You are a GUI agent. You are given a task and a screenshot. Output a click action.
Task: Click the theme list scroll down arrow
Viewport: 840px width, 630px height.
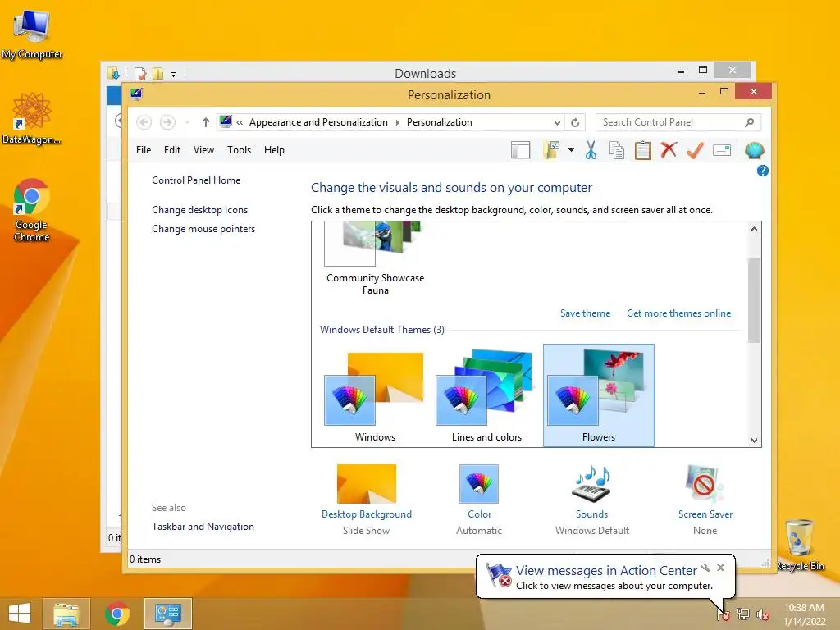(x=754, y=441)
